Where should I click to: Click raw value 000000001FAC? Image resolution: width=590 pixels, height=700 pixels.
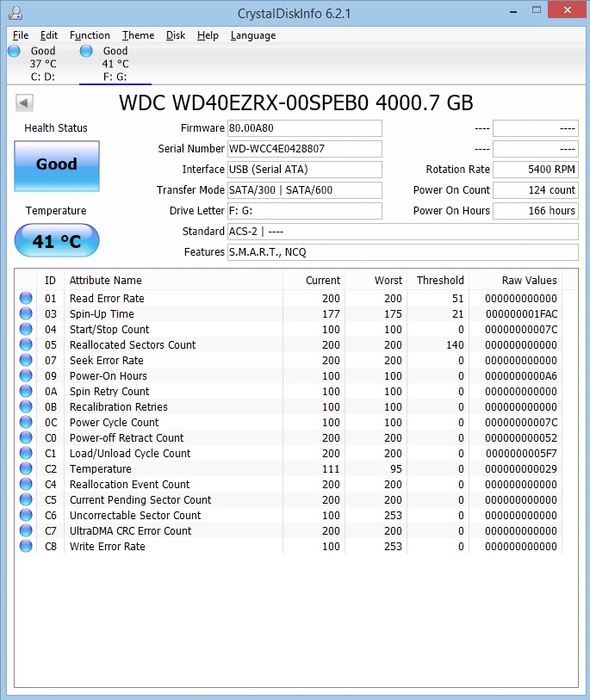[x=522, y=314]
